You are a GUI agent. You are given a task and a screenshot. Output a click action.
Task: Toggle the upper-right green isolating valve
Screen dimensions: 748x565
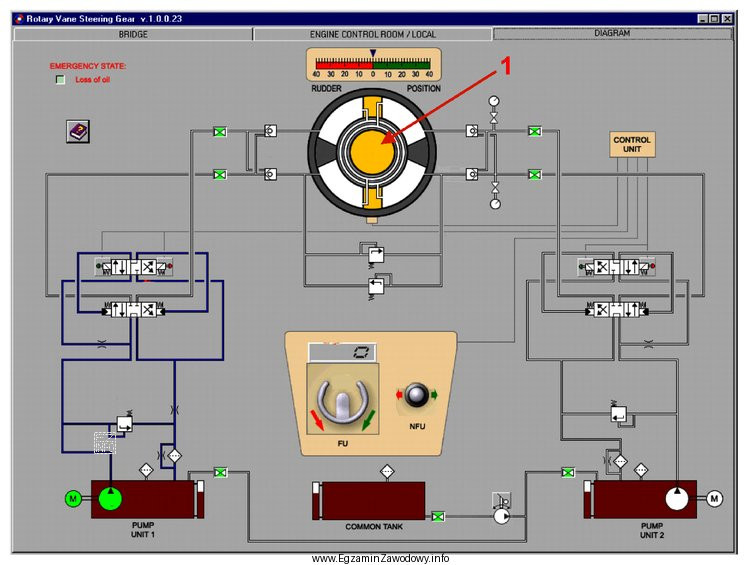pos(534,131)
